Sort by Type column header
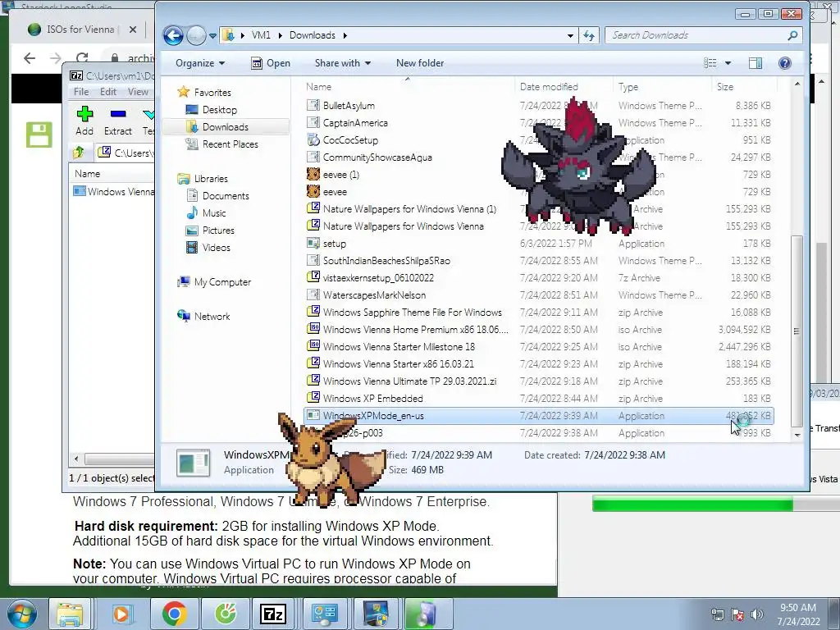Screen dimensions: 840x630 (x=628, y=87)
